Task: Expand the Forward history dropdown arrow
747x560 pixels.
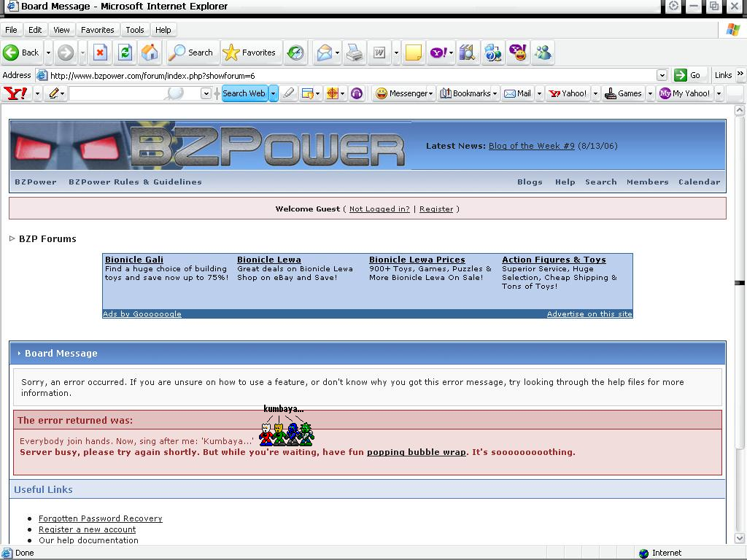Action: coord(82,52)
